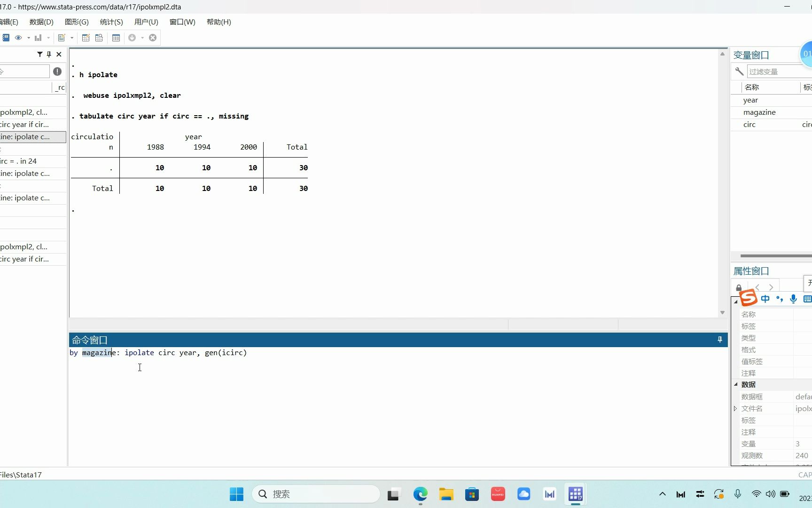Open the 图形(G) menu
The image size is (812, 508).
[77, 22]
